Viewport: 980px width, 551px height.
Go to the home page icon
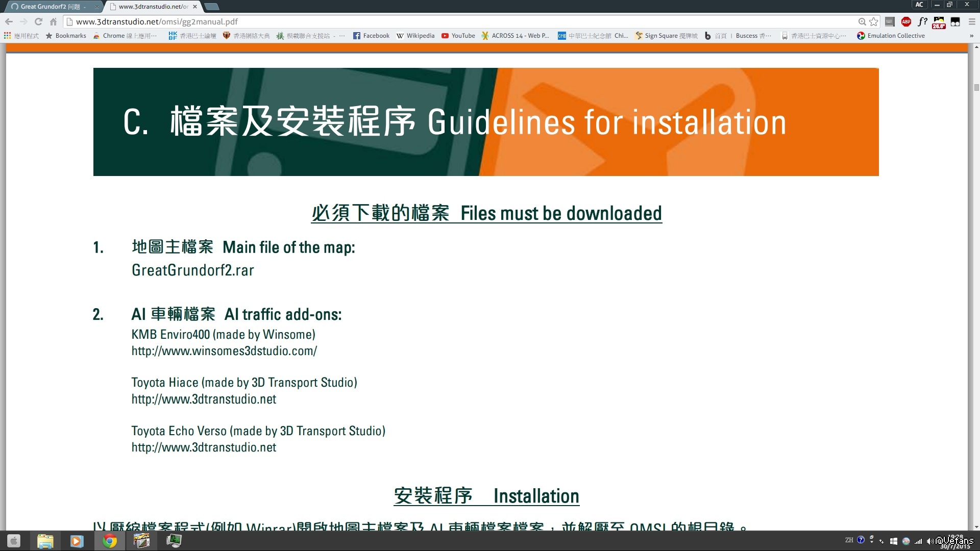coord(53,21)
